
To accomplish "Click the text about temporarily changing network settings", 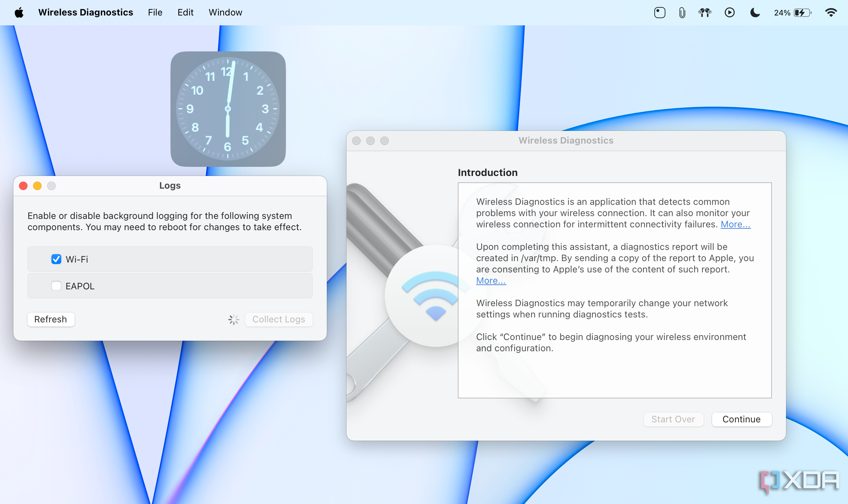I will (x=602, y=309).
